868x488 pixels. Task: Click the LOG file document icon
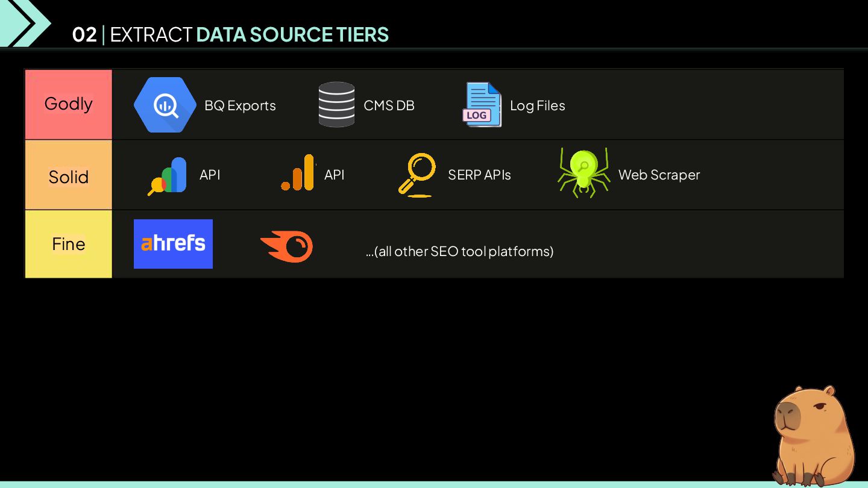click(x=482, y=105)
